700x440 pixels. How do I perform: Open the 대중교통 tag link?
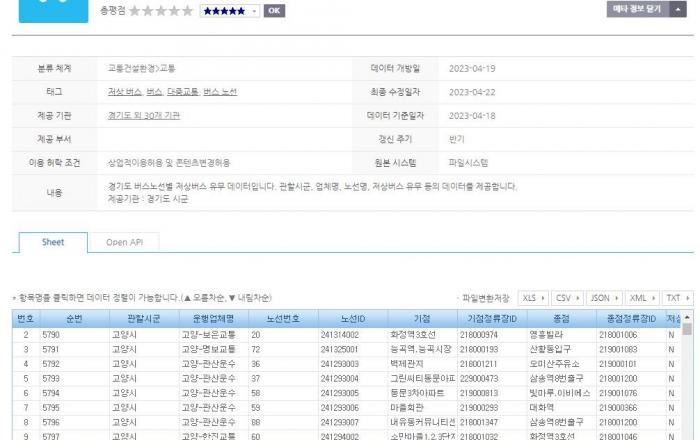(179, 92)
